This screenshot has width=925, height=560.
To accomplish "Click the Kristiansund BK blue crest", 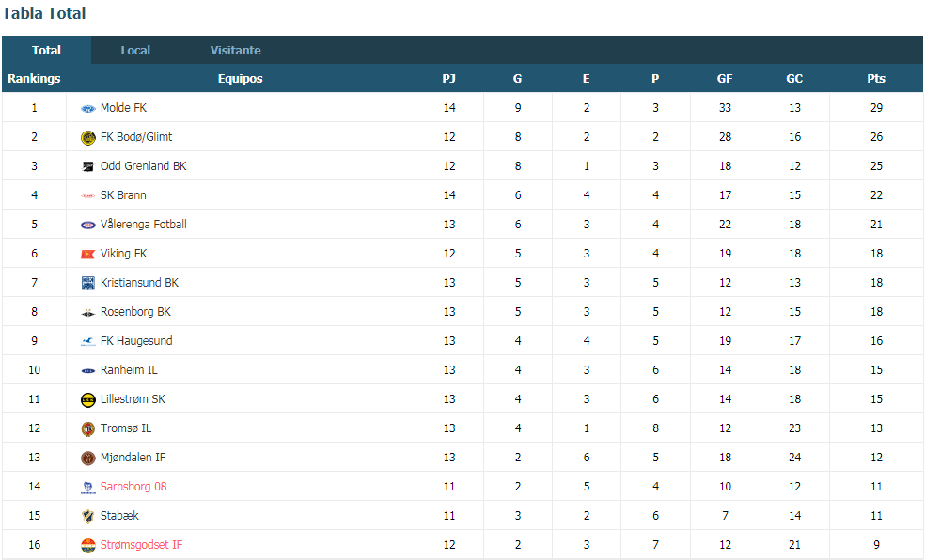I will 88,283.
